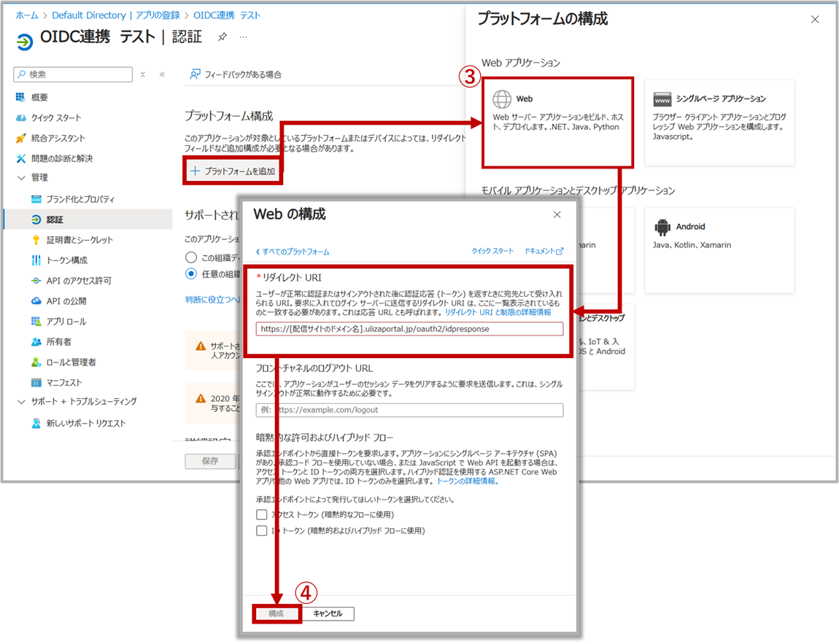
Task: Open the トークンの詳細情報 link
Action: [x=468, y=481]
